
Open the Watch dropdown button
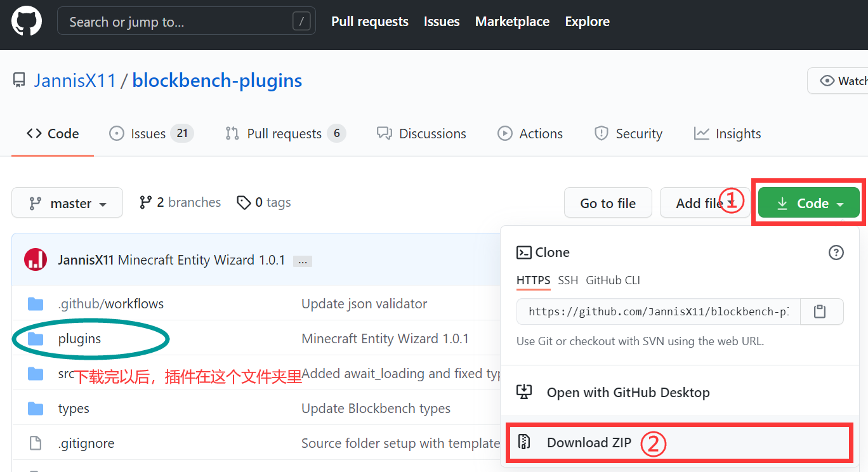[x=839, y=81]
